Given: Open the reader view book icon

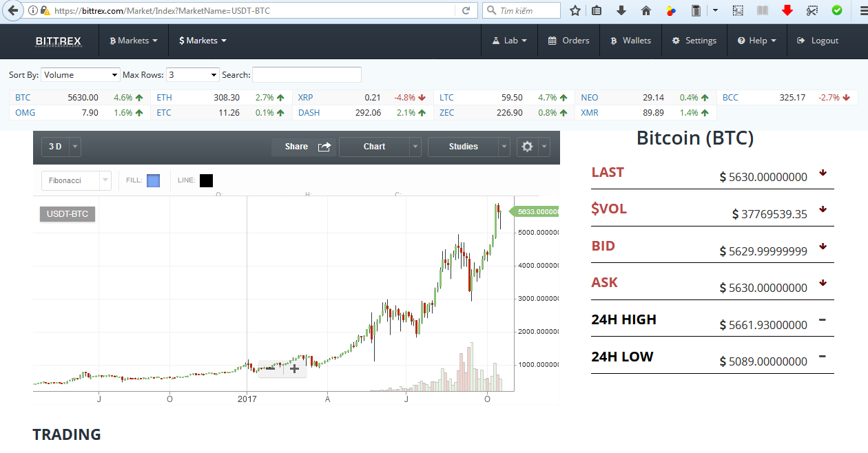Looking at the screenshot, I should [x=762, y=10].
